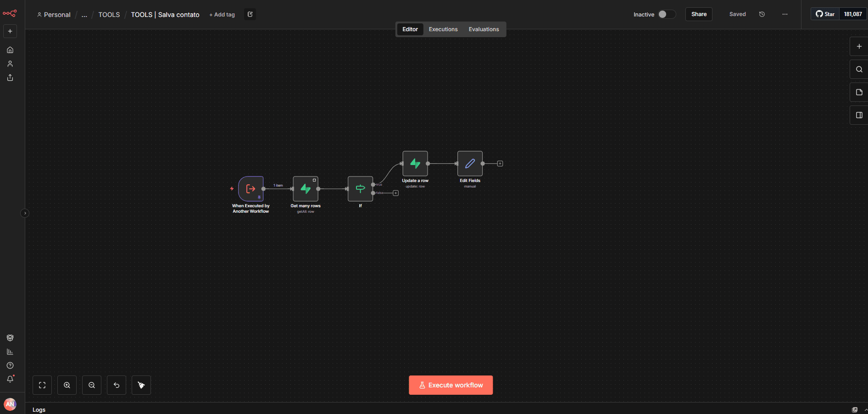Zoom in on the canvas
Viewport: 868px width, 414px height.
tap(67, 385)
